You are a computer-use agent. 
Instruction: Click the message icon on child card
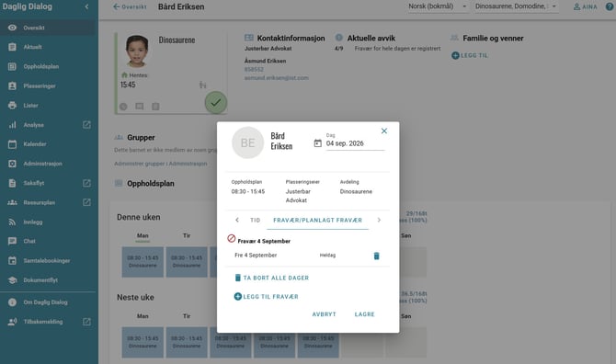pos(140,107)
